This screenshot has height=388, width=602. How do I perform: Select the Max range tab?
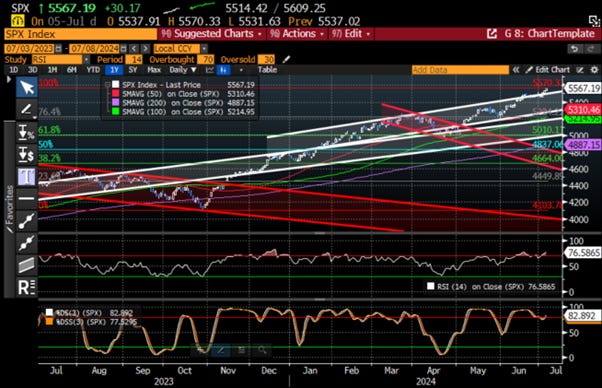[x=154, y=70]
